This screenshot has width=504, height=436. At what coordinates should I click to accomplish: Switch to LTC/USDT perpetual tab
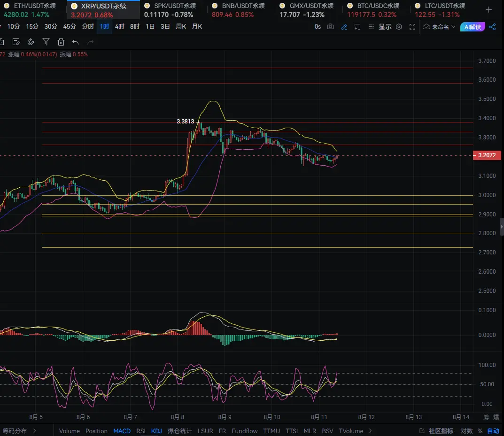pos(443,10)
